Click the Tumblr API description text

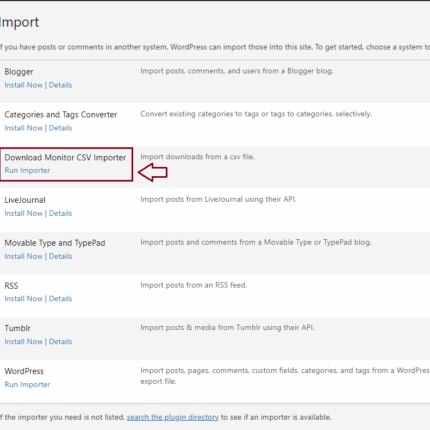coord(227,328)
